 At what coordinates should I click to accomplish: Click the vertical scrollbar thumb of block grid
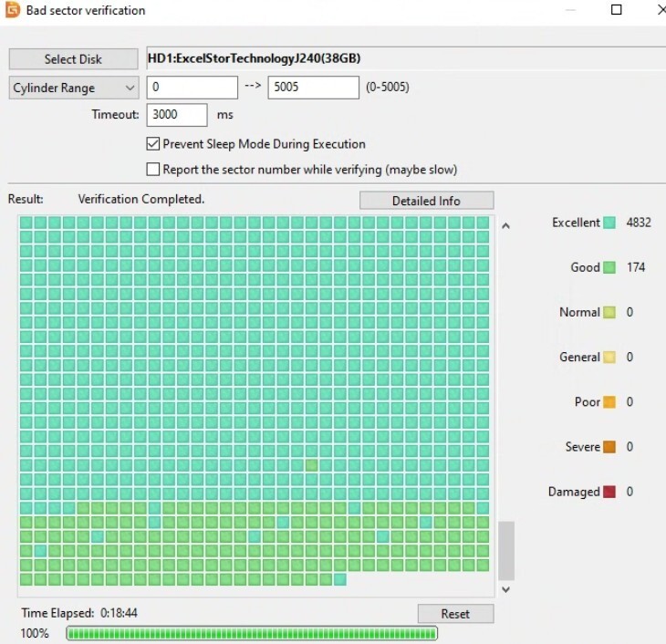pos(505,551)
